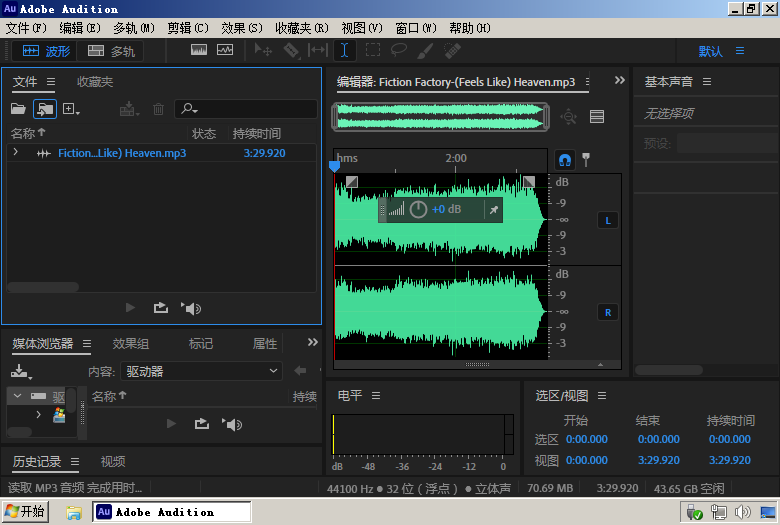Click the blue playhead marker

334,166
